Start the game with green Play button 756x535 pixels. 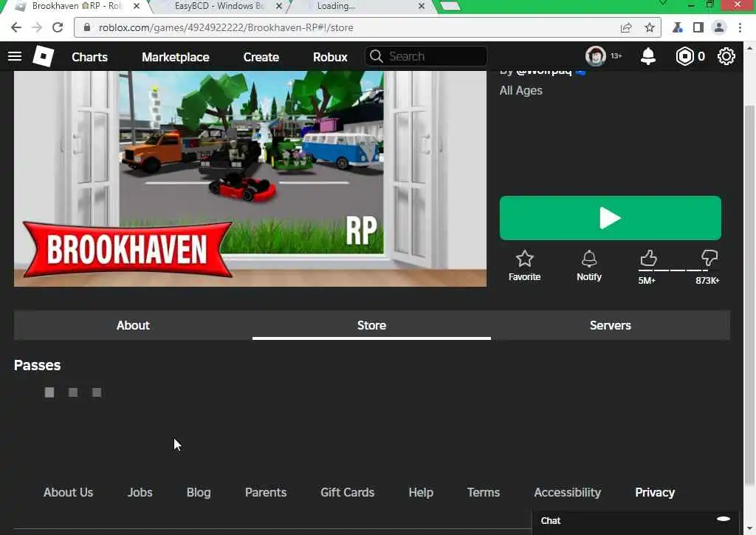[610, 218]
